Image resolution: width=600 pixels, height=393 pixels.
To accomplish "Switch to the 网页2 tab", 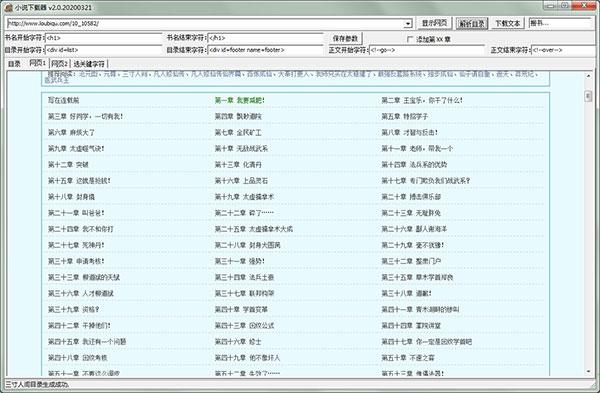I will coord(59,64).
